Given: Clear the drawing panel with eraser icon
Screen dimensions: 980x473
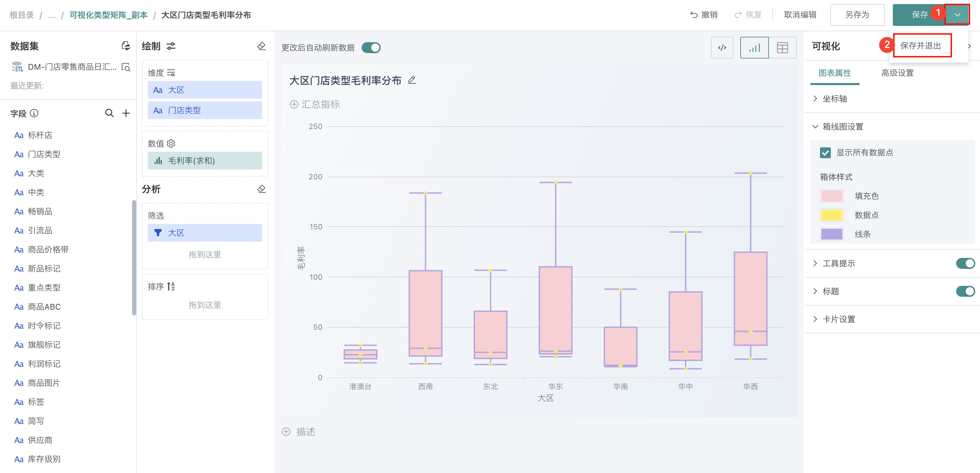Looking at the screenshot, I should tap(262, 46).
